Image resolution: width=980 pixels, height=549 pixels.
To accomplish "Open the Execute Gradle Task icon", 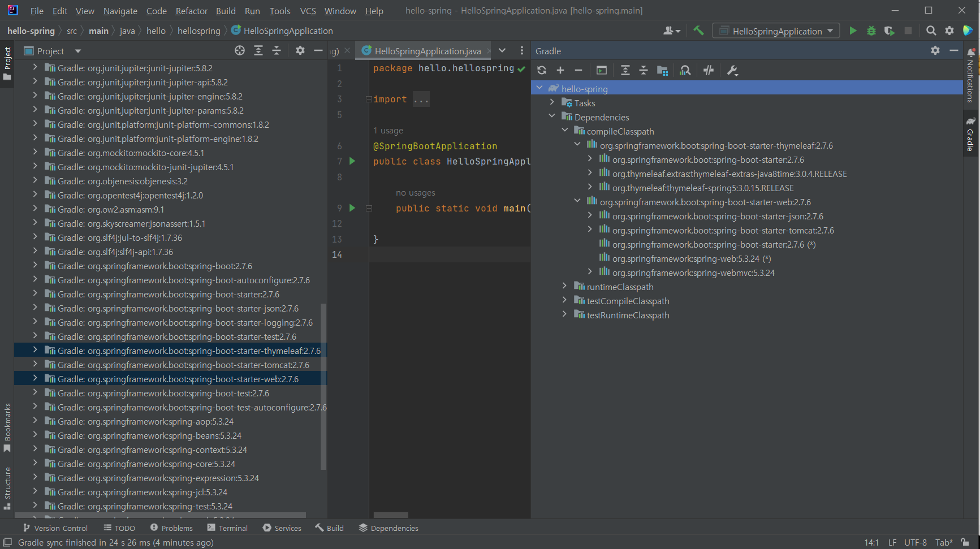I will tap(602, 71).
